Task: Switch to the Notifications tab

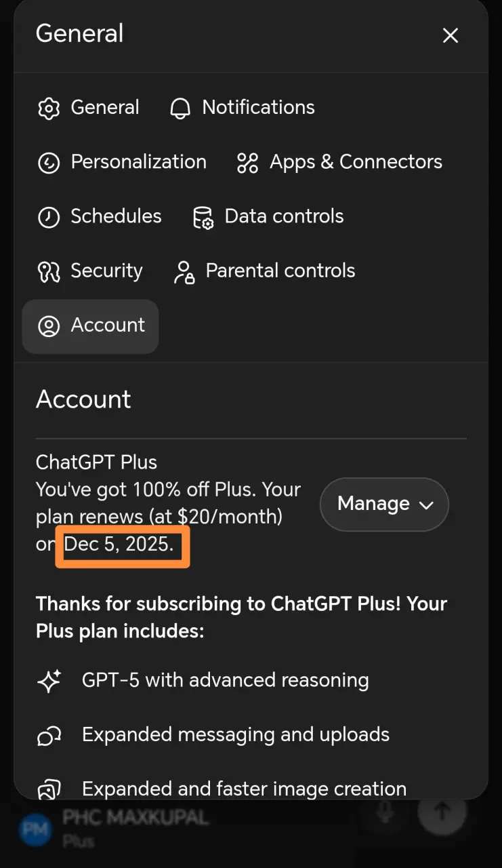Action: click(242, 108)
